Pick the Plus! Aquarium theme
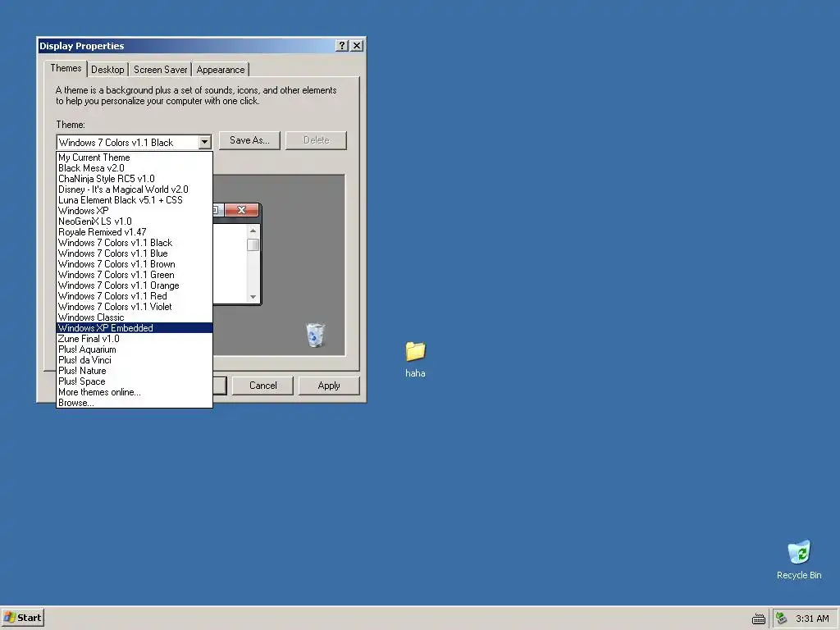 coord(135,349)
